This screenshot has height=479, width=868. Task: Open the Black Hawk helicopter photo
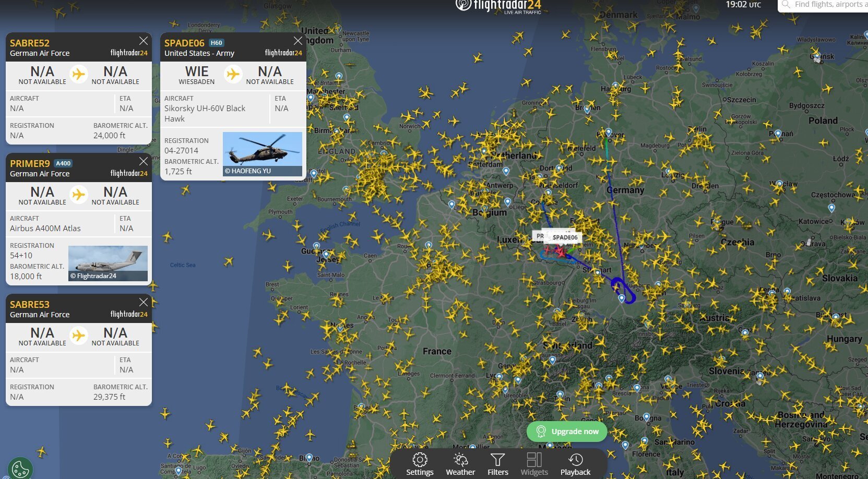pyautogui.click(x=263, y=154)
